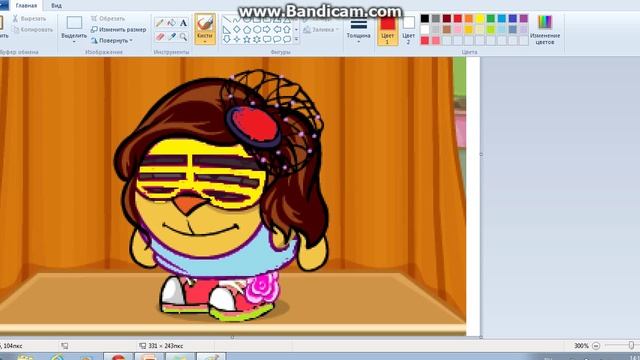Switch to the Главная tab

(26, 5)
